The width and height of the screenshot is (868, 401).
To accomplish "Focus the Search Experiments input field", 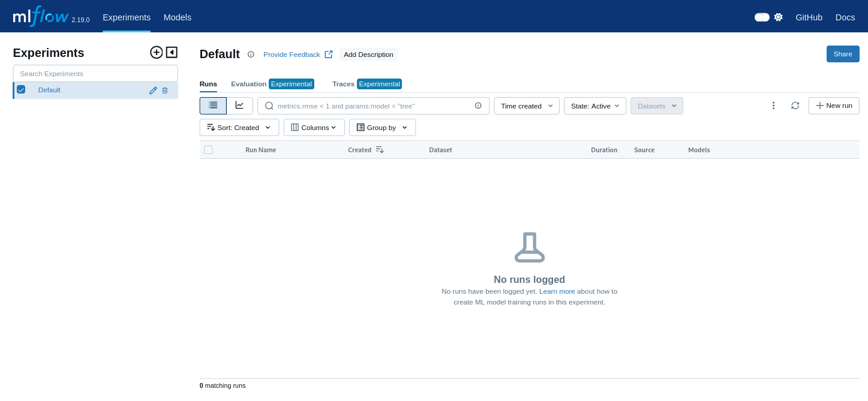I will click(95, 74).
